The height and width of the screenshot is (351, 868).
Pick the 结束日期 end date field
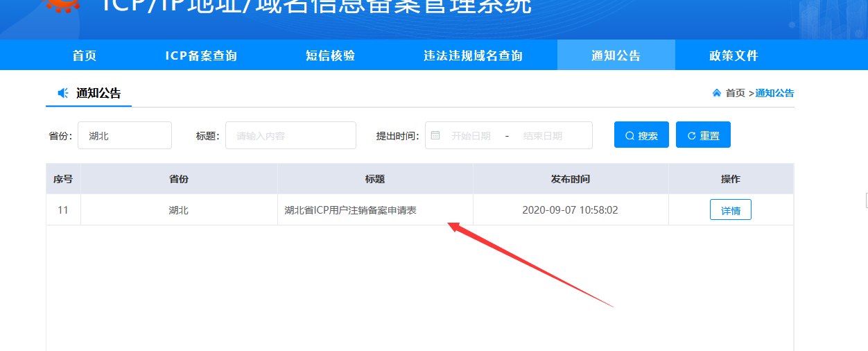click(x=542, y=136)
